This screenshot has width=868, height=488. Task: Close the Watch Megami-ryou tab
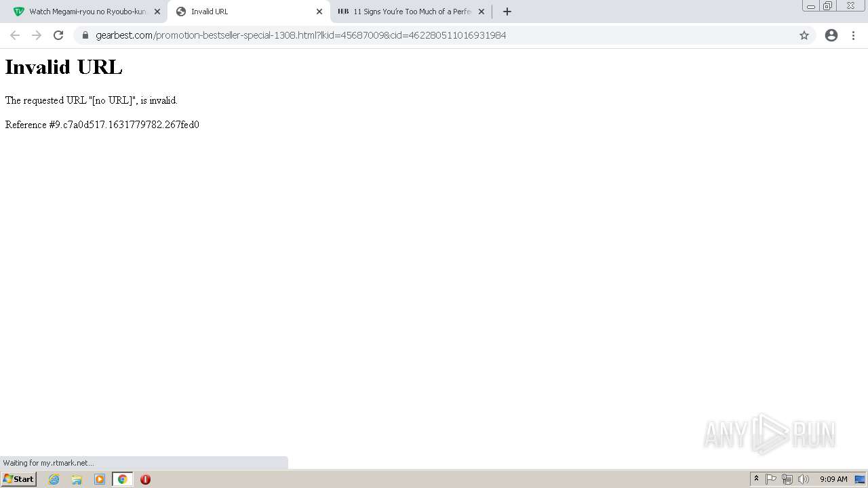157,12
